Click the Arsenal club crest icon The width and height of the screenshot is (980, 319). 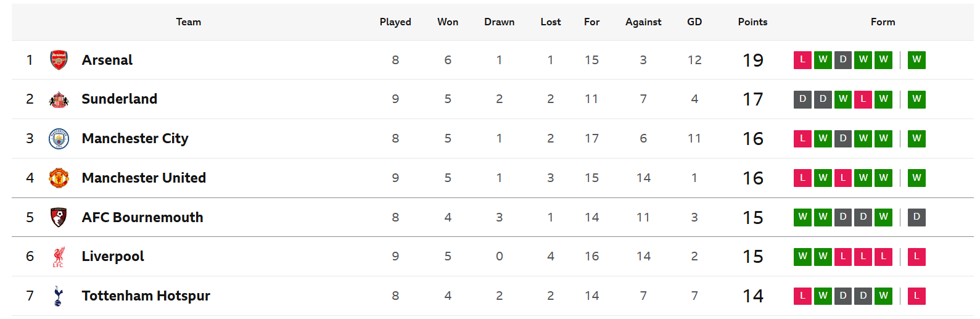click(x=59, y=60)
